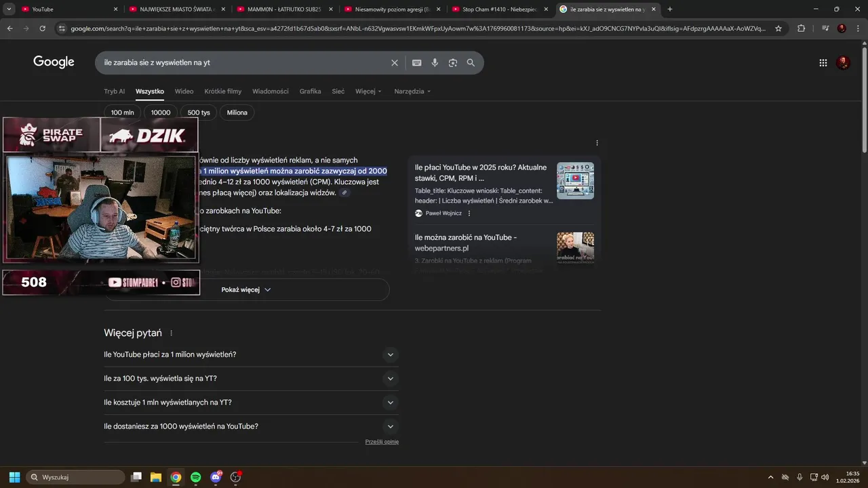Open 'Ile płaci YouTube w 2025 roku?' source
The width and height of the screenshot is (868, 488).
481,172
